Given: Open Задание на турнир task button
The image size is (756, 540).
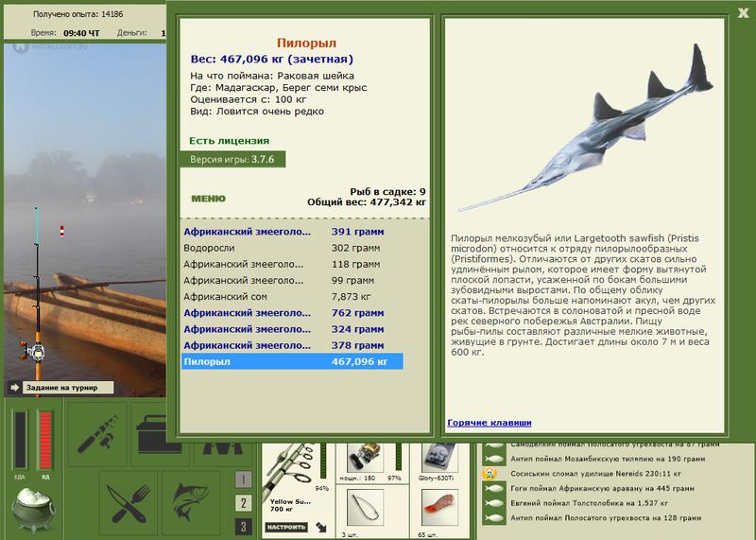Looking at the screenshot, I should tap(67, 388).
